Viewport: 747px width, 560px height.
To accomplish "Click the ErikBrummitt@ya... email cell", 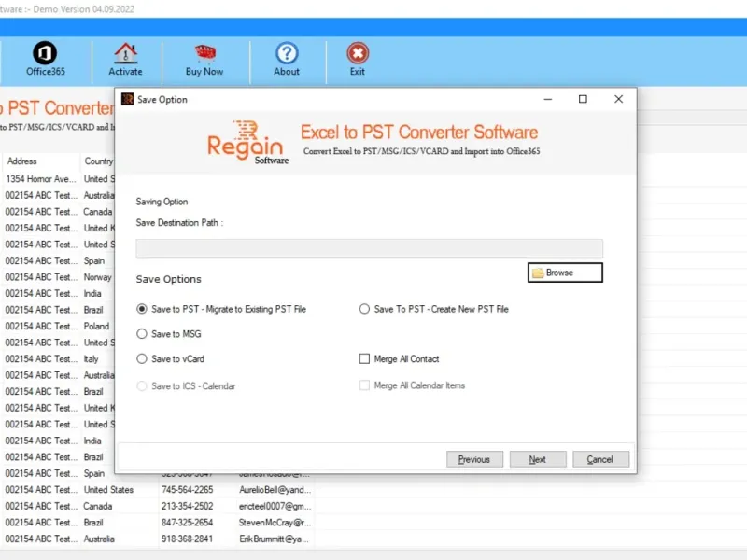I will pyautogui.click(x=274, y=539).
